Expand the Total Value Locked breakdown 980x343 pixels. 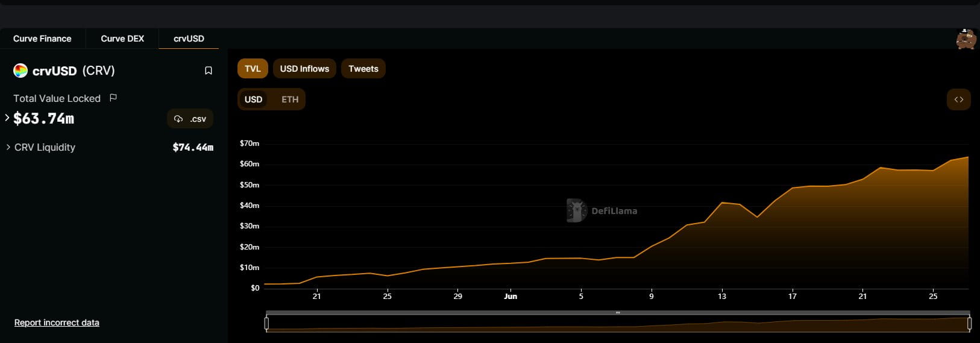pos(7,118)
